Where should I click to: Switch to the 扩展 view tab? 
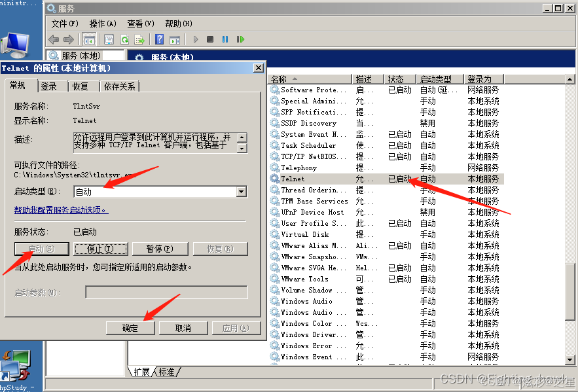tap(141, 372)
